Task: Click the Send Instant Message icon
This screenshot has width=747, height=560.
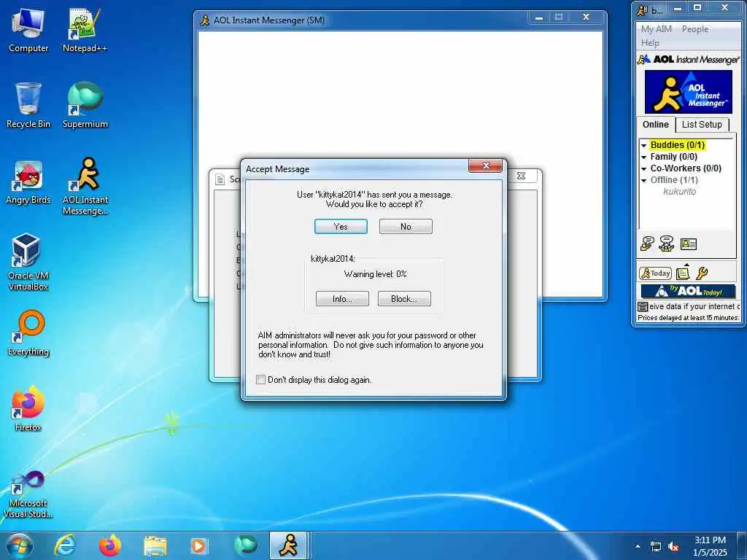Action: tap(647, 244)
